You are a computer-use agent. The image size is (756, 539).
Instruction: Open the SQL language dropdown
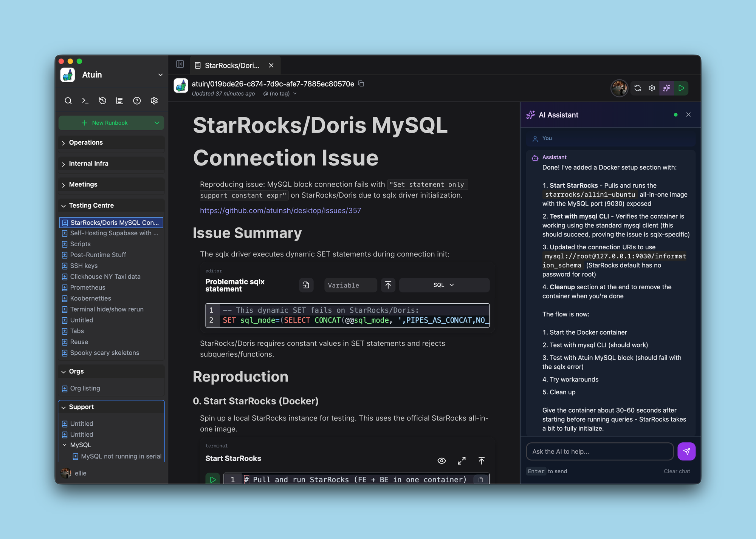tap(444, 285)
